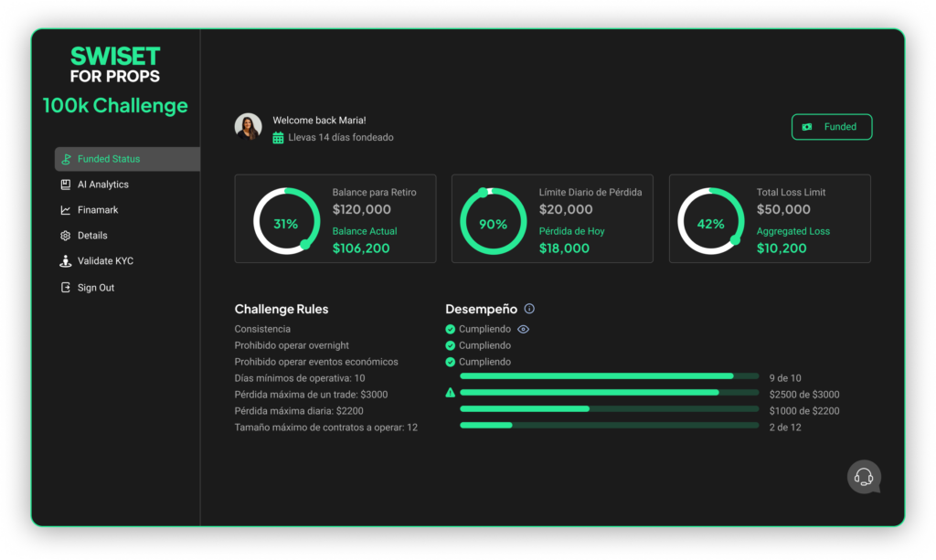
Task: Click the Details gear icon
Action: coord(66,236)
